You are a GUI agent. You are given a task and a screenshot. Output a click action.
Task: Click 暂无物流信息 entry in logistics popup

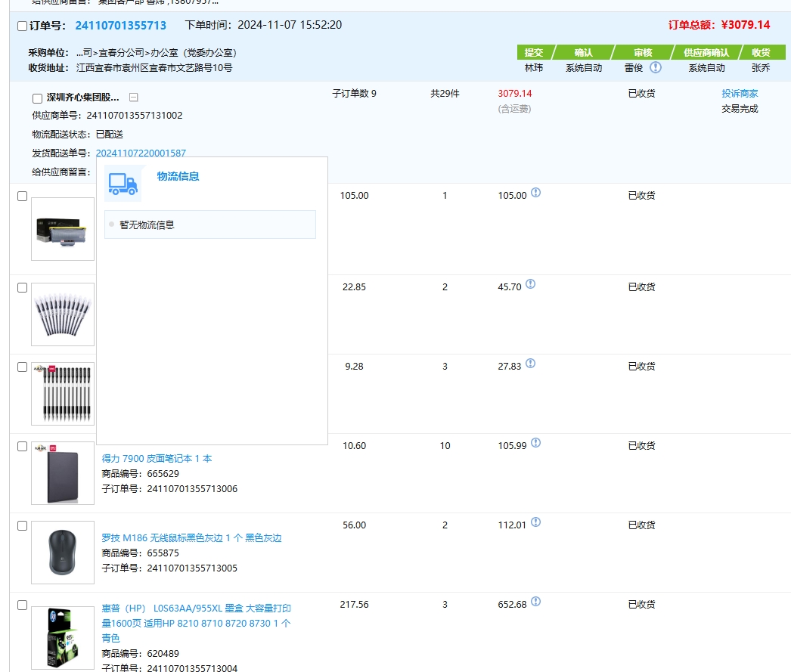210,225
